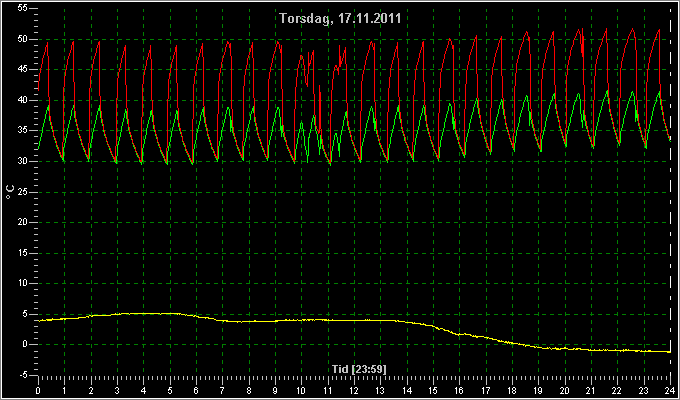The height and width of the screenshot is (400, 680).
Task: Click the green curve's first peak near 39 degrees
Action: tap(49, 105)
